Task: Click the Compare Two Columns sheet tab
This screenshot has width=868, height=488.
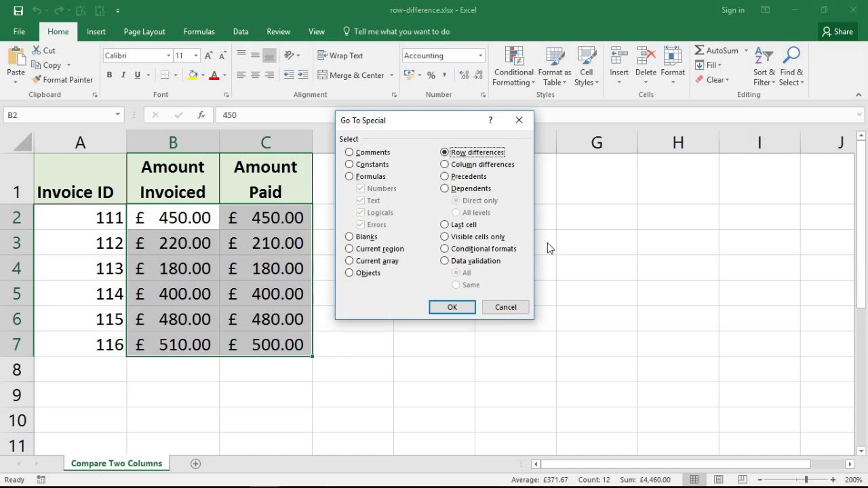Action: point(117,464)
